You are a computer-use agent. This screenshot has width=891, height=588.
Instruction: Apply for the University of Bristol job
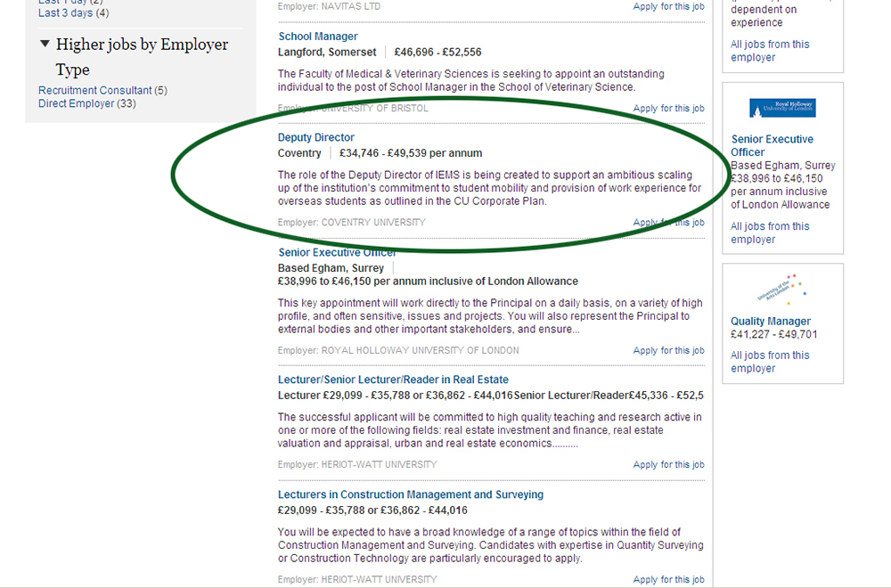click(668, 109)
